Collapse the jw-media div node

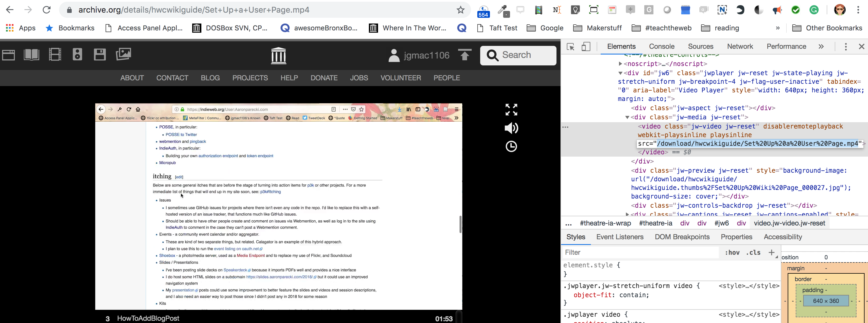click(627, 117)
